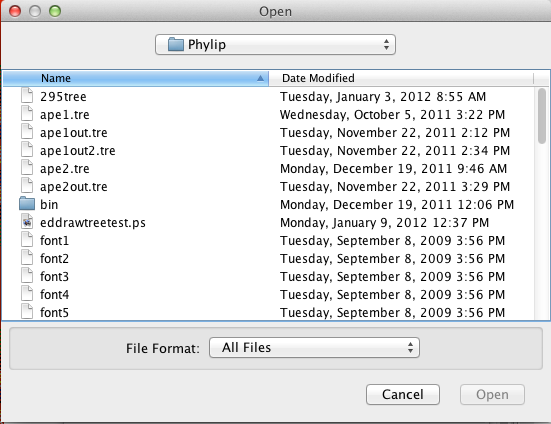Select the ape2.tre file entry
This screenshot has width=551, height=424.
[269, 168]
